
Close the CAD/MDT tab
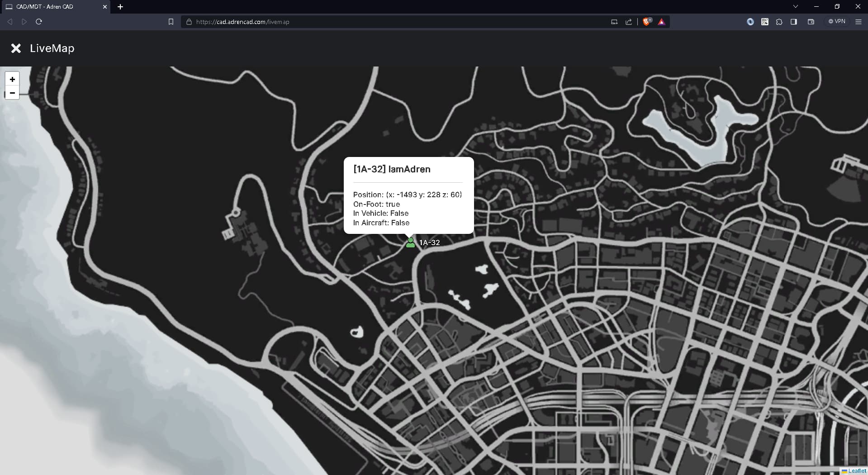(x=105, y=7)
